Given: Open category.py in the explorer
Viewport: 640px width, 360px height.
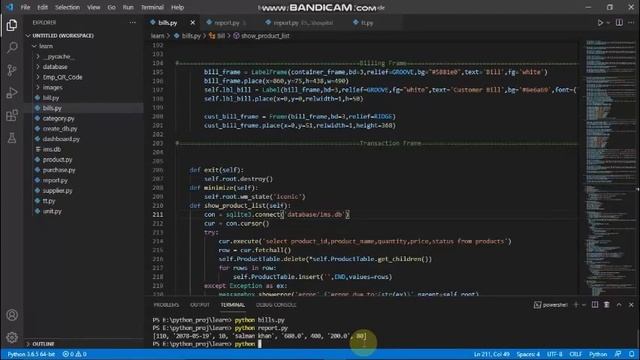Looking at the screenshot, I should (x=58, y=118).
